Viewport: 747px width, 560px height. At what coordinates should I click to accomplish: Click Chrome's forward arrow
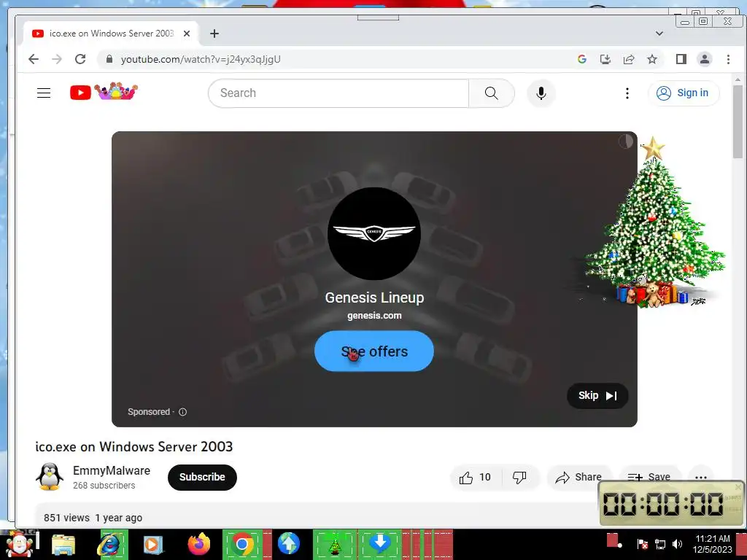point(57,59)
